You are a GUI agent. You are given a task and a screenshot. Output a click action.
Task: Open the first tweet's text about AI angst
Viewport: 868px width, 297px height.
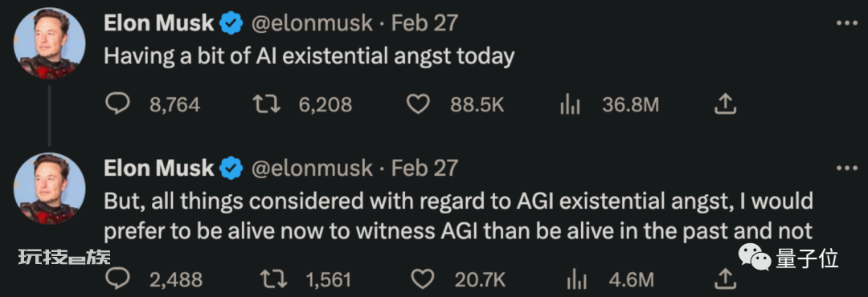click(309, 57)
